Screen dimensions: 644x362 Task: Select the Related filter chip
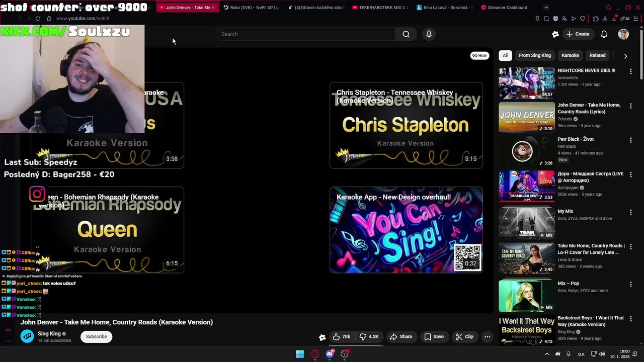597,55
